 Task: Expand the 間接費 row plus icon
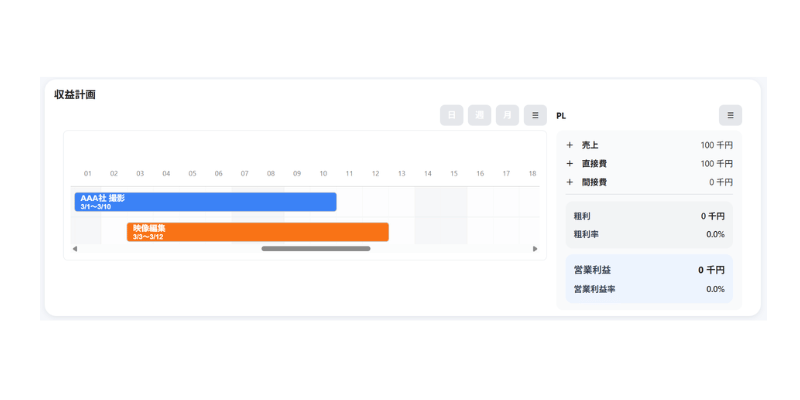pyautogui.click(x=570, y=182)
